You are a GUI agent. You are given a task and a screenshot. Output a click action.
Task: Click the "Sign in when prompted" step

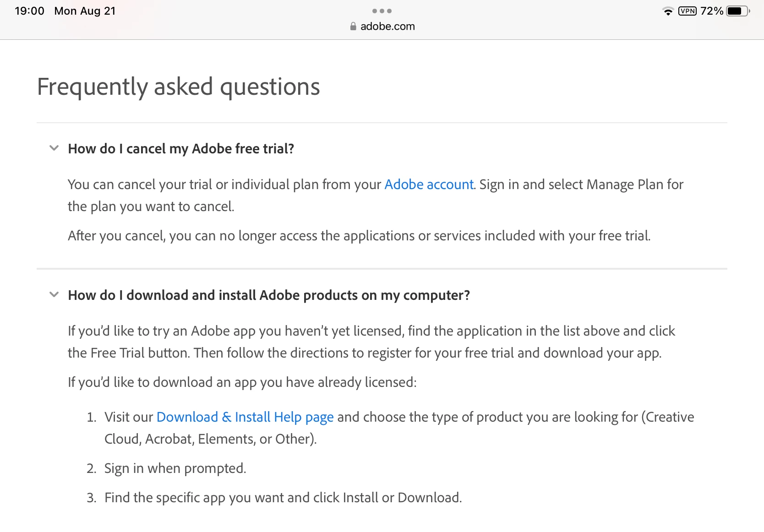175,468
